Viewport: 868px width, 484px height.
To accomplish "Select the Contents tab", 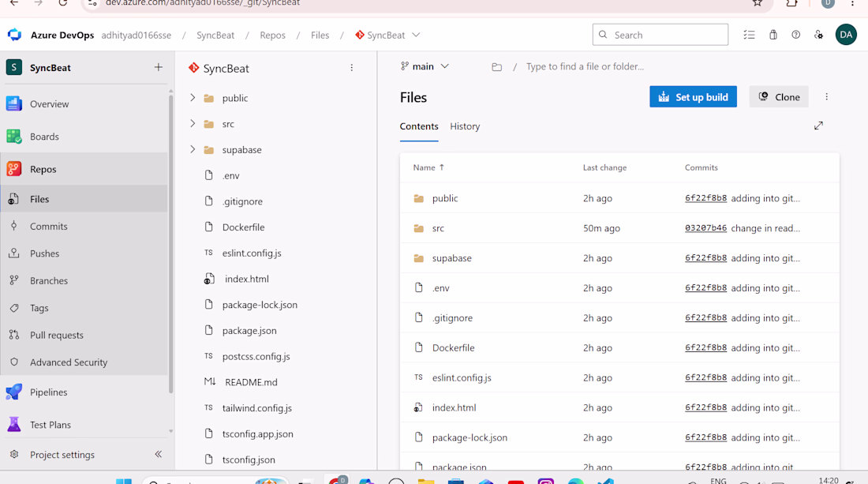I will (419, 126).
